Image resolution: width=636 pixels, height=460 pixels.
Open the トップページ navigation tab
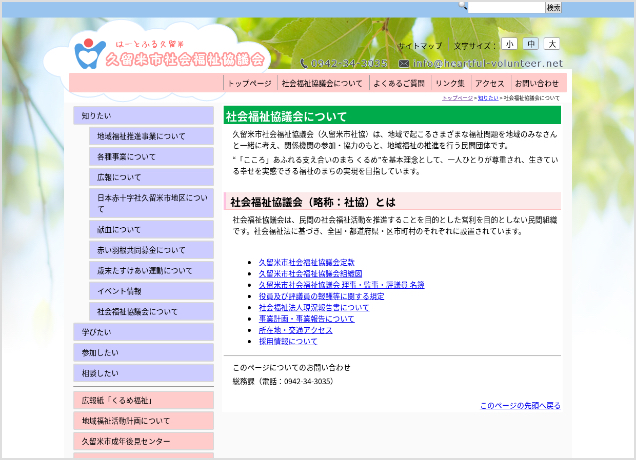(249, 84)
